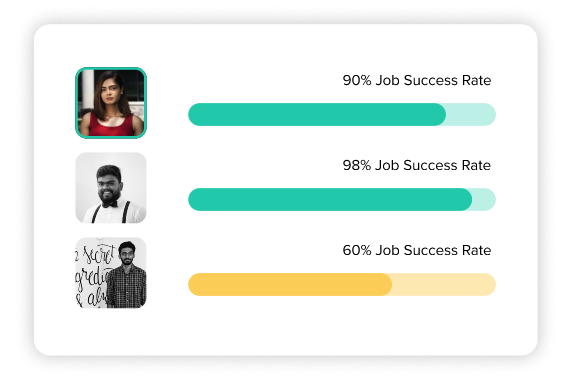
Task: Click the teal highlight border of the first avatar
Action: (x=111, y=68)
